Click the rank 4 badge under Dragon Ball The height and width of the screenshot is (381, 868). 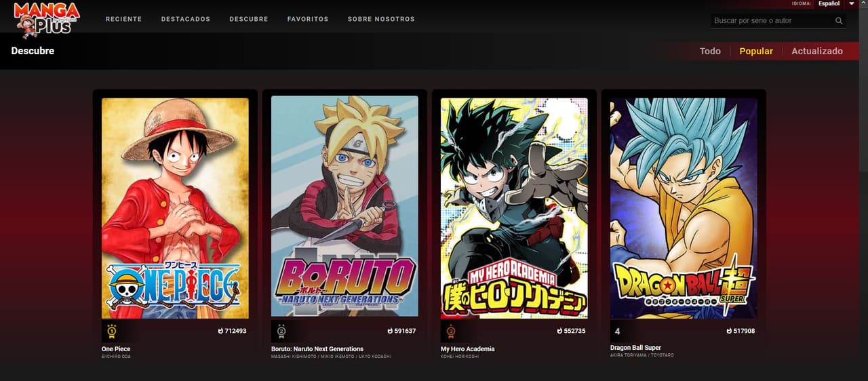(617, 332)
